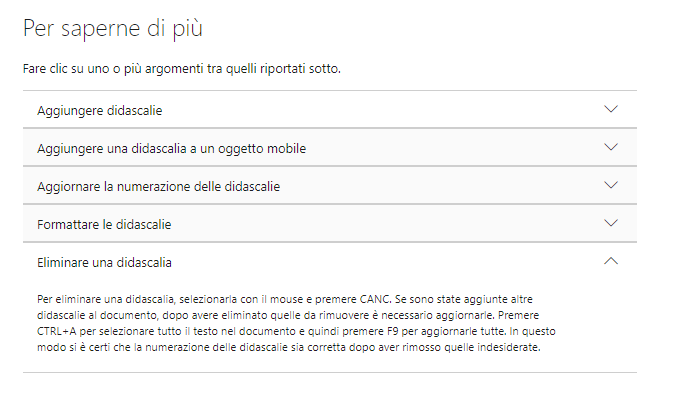
Task: Click the paragraph line starting with didascalie al documento
Action: 288,315
